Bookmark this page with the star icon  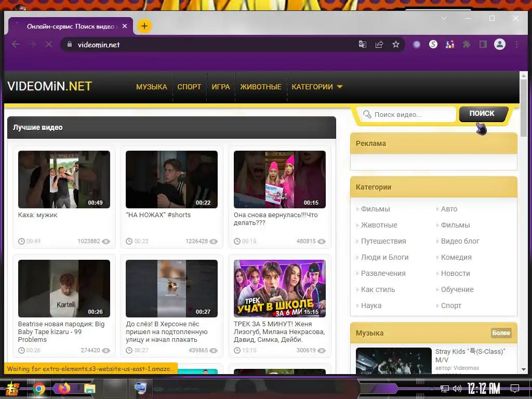(x=395, y=45)
